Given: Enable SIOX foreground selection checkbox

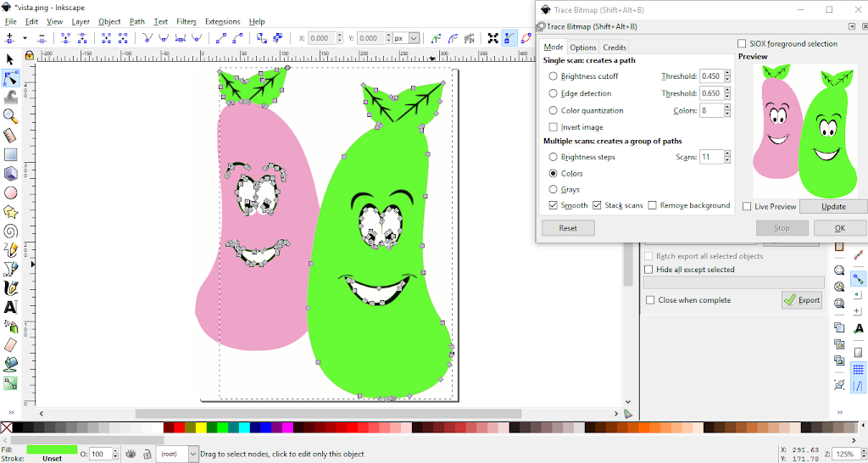Looking at the screenshot, I should (742, 44).
